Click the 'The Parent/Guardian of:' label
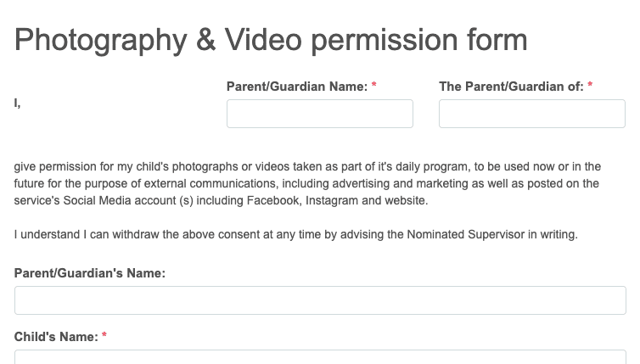Screen dimensions: 640x364 click(512, 87)
